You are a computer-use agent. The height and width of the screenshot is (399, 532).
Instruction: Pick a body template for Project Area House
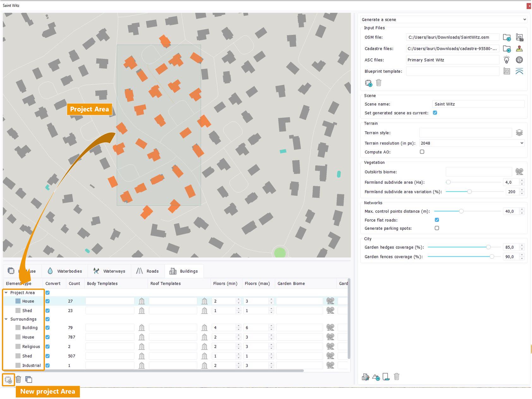pyautogui.click(x=142, y=301)
